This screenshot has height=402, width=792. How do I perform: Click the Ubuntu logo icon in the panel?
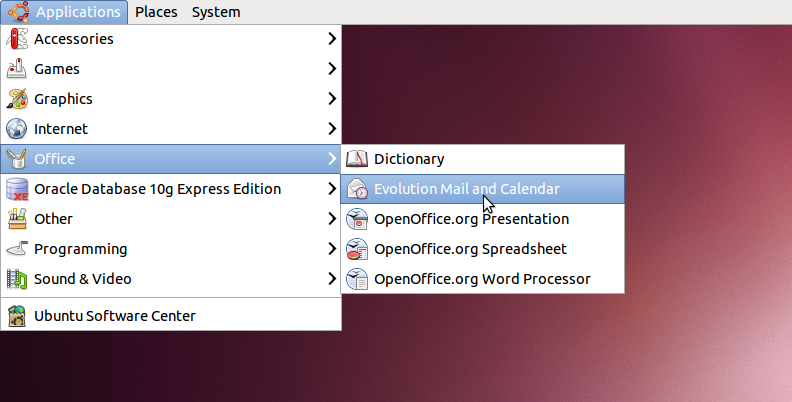18,12
